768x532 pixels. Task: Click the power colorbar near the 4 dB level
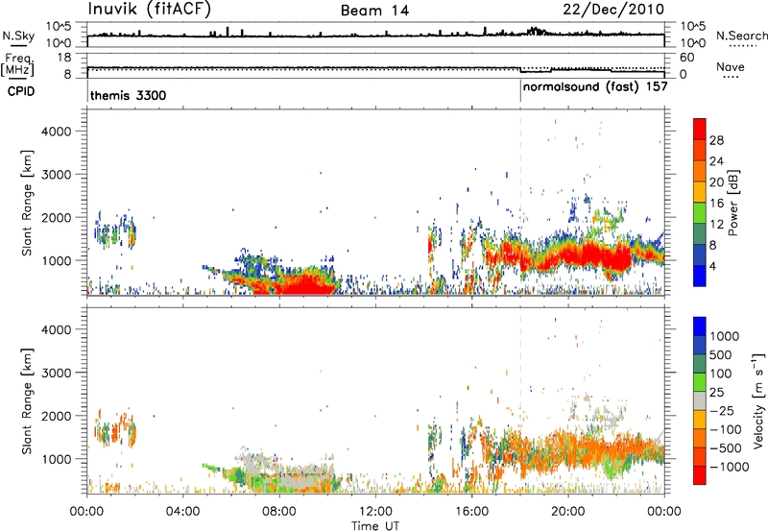coord(700,266)
